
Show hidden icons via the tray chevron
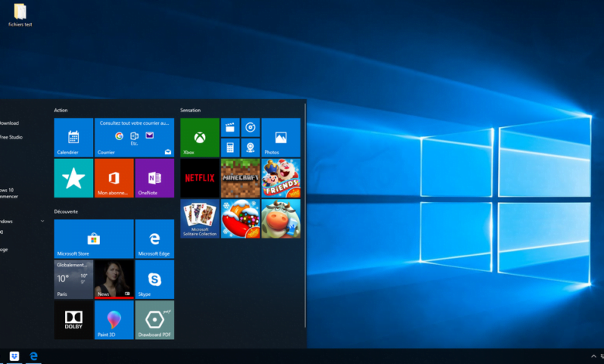coord(594,356)
